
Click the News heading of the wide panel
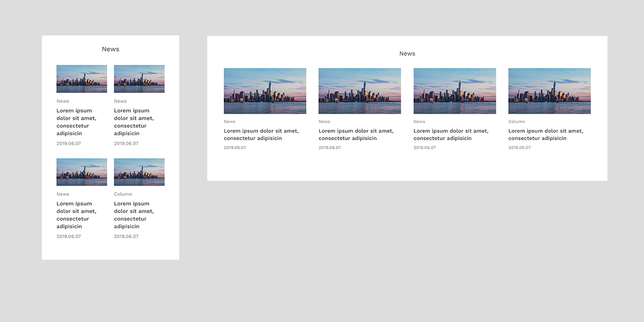click(x=407, y=54)
